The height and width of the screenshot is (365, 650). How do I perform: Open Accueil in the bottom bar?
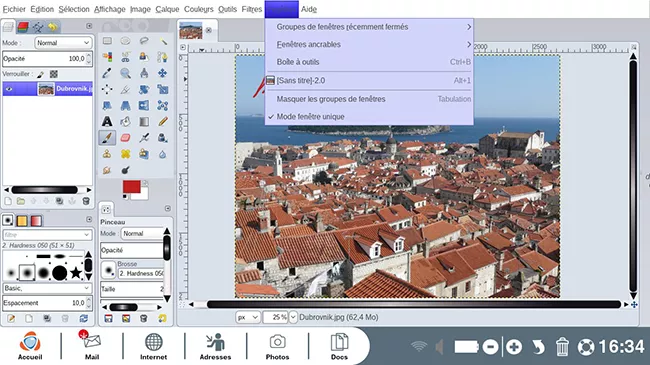pyautogui.click(x=30, y=346)
